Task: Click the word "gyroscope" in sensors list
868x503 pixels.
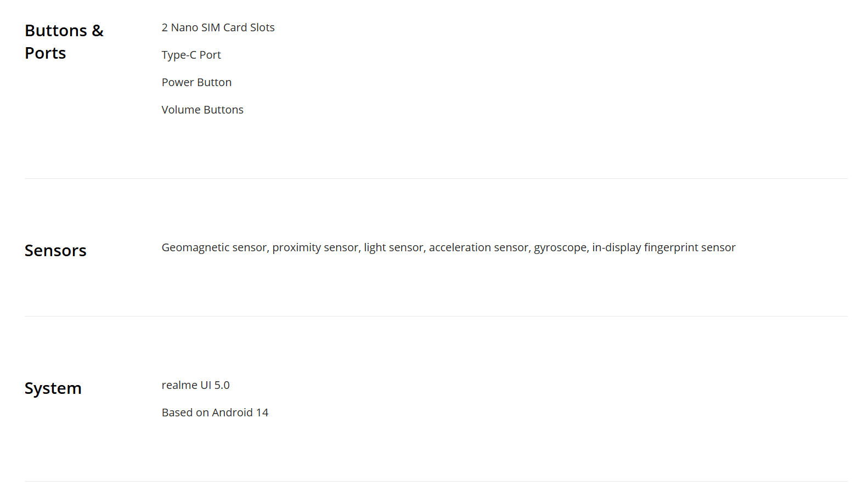Action: click(x=560, y=247)
